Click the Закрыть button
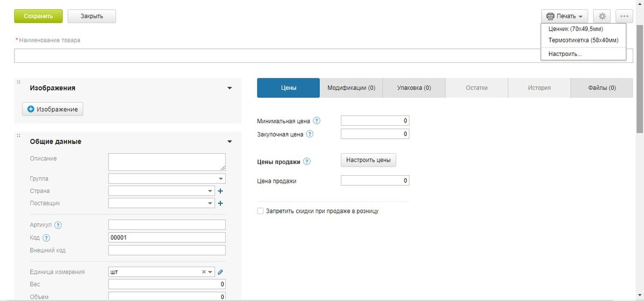Screen dimensions: 644x301 pyautogui.click(x=92, y=16)
